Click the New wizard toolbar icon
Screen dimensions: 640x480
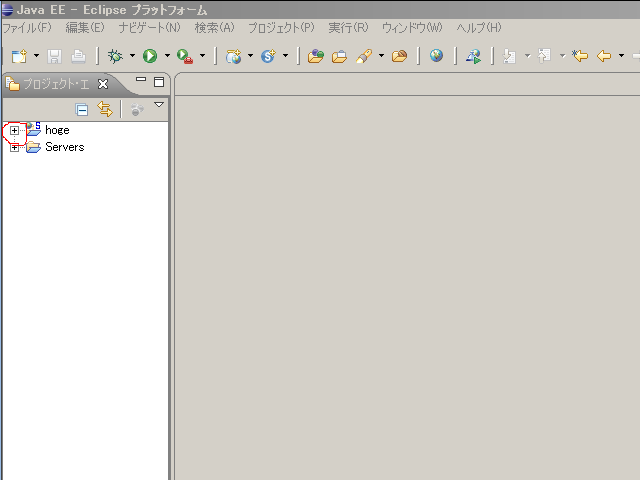pos(19,56)
